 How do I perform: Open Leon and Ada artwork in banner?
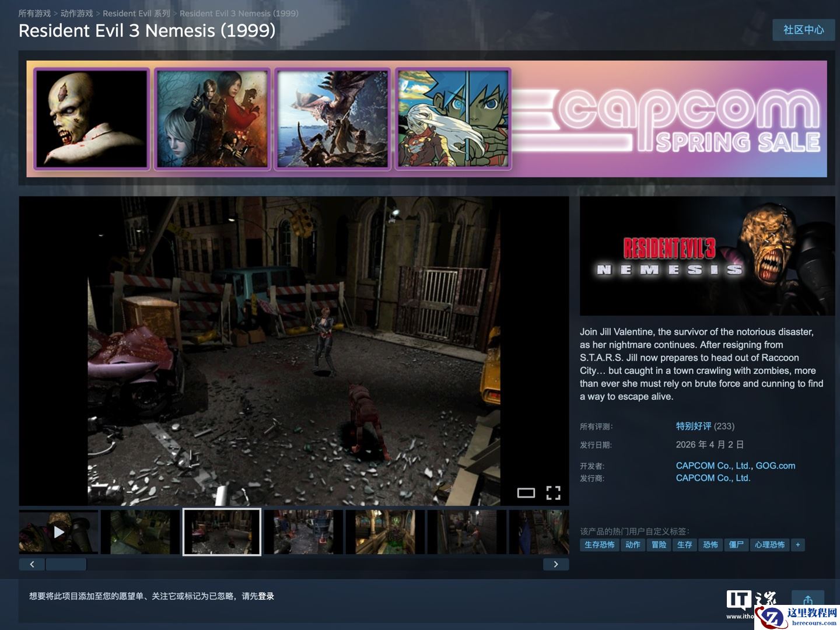212,119
